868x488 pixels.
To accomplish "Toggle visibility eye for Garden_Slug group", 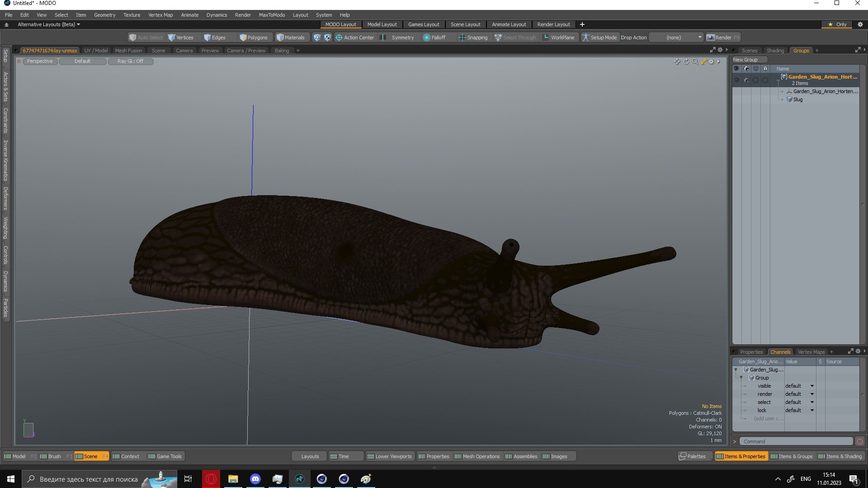I will pos(736,80).
